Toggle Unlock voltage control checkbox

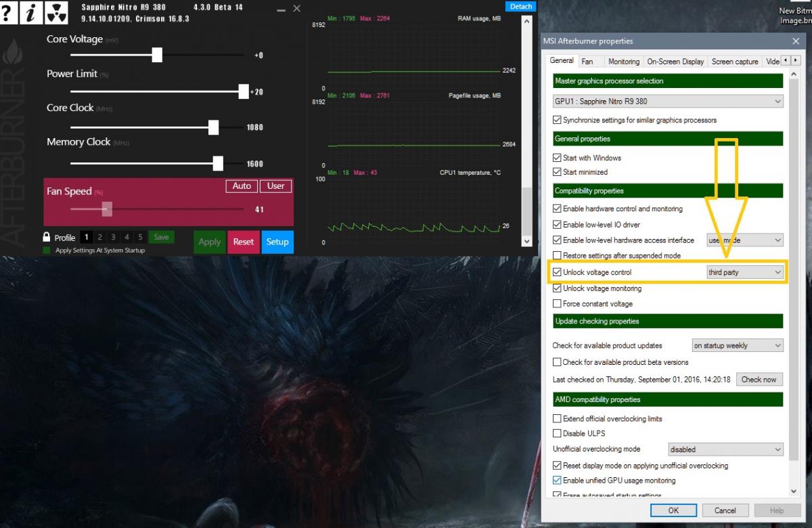(x=558, y=272)
